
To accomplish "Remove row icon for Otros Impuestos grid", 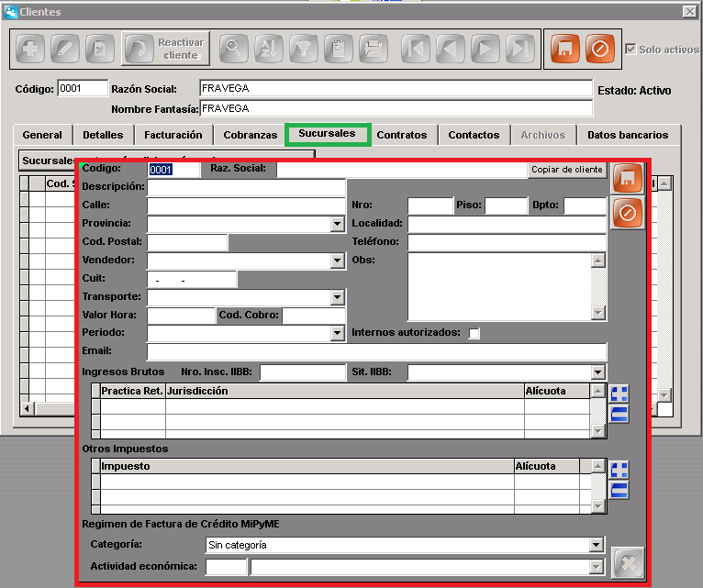I will [619, 490].
